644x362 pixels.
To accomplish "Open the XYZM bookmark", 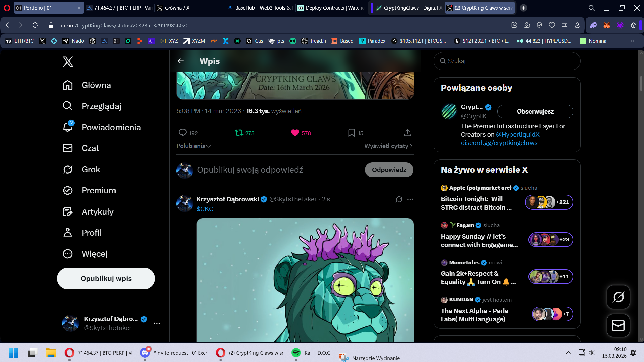I will [x=194, y=41].
